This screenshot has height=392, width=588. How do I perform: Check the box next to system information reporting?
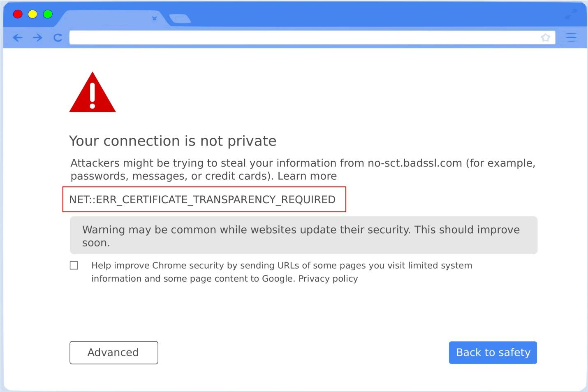coord(74,265)
